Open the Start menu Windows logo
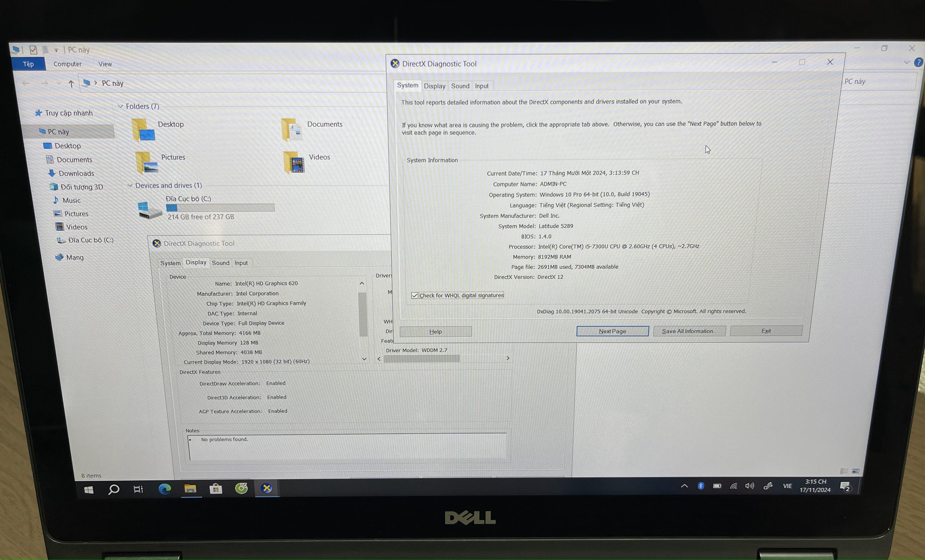This screenshot has height=560, width=925. click(89, 490)
